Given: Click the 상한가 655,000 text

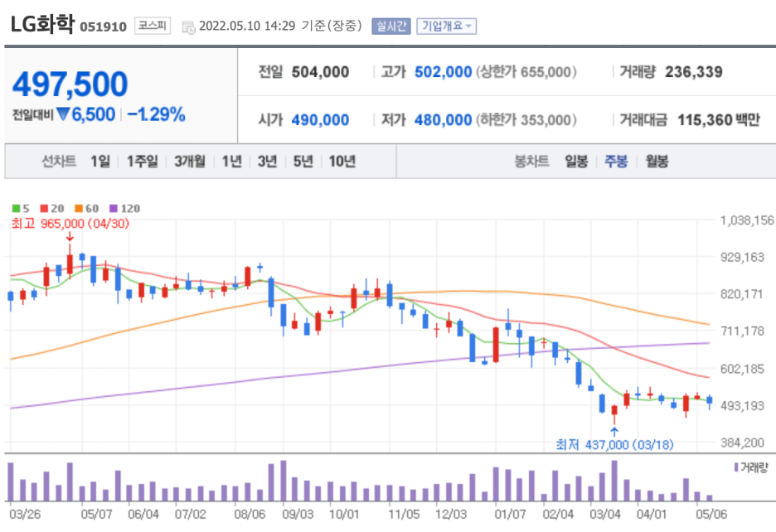Looking at the screenshot, I should coord(526,72).
